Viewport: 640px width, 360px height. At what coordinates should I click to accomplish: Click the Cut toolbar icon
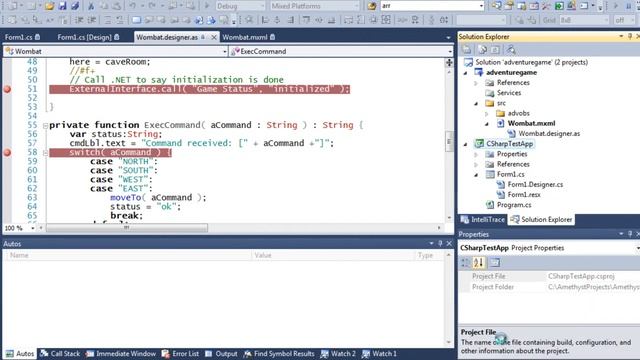[91, 6]
